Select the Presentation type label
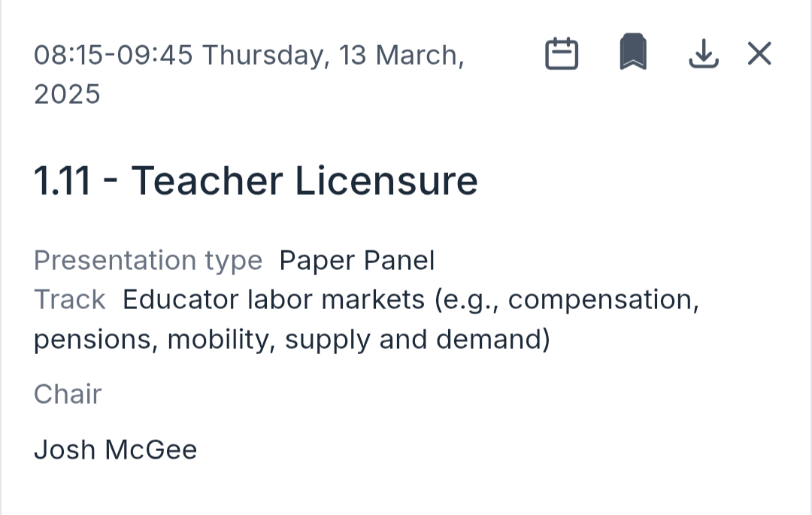812x515 pixels. 148,261
